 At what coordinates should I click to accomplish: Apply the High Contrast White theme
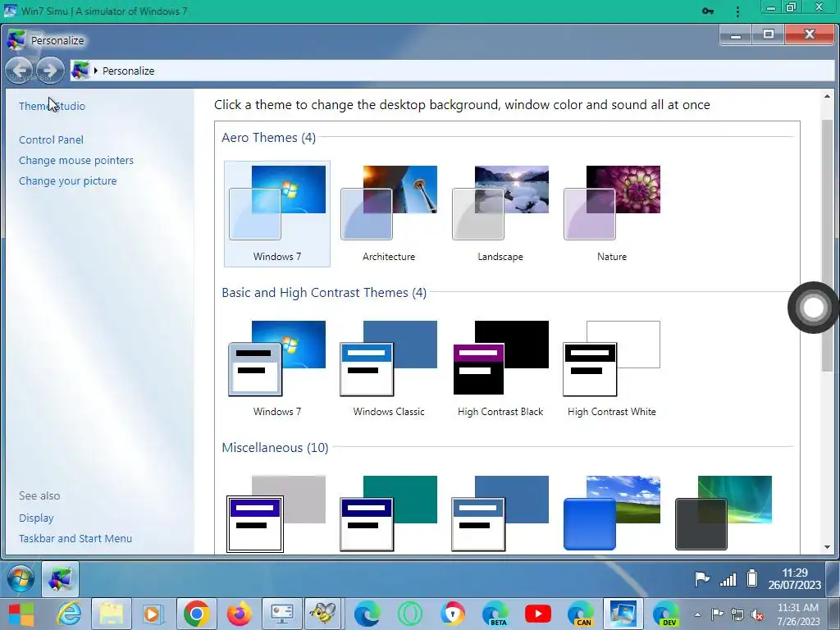tap(612, 368)
